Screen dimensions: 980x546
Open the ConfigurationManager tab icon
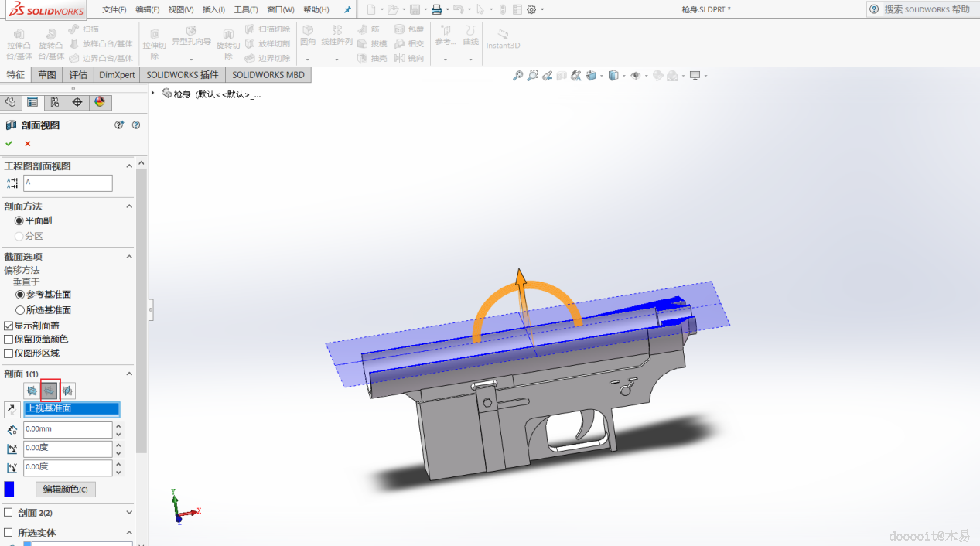click(54, 102)
